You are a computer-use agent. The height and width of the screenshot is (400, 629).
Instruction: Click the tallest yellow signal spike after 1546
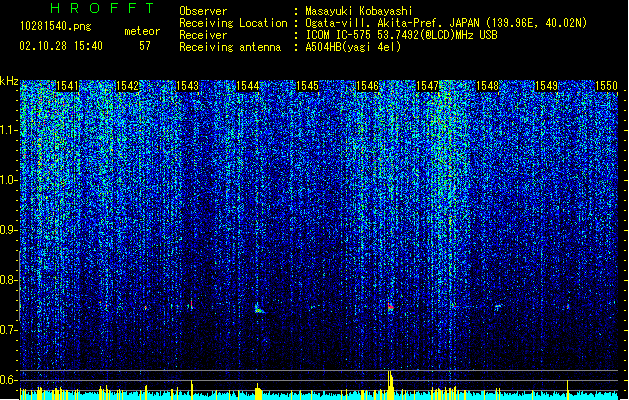click(x=390, y=385)
